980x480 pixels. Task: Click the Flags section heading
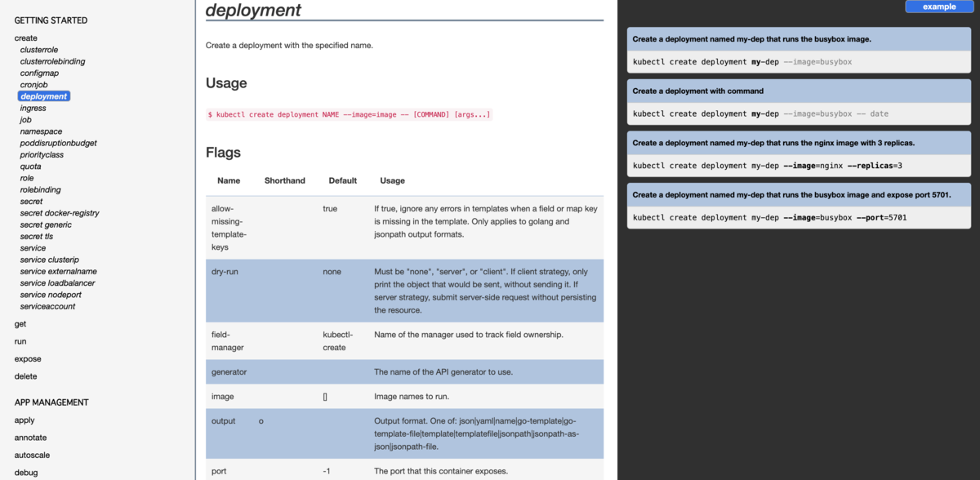[x=223, y=153]
